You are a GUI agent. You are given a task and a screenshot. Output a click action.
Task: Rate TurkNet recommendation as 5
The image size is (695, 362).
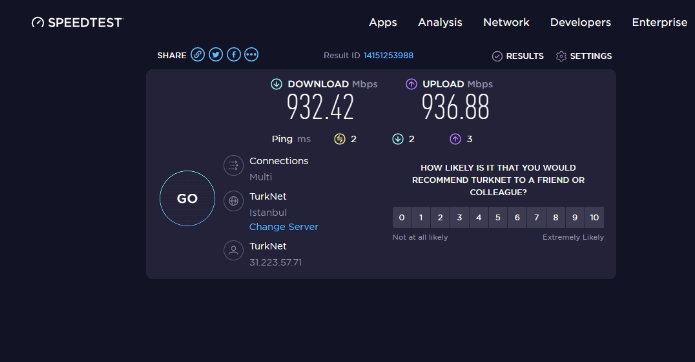[x=498, y=218]
